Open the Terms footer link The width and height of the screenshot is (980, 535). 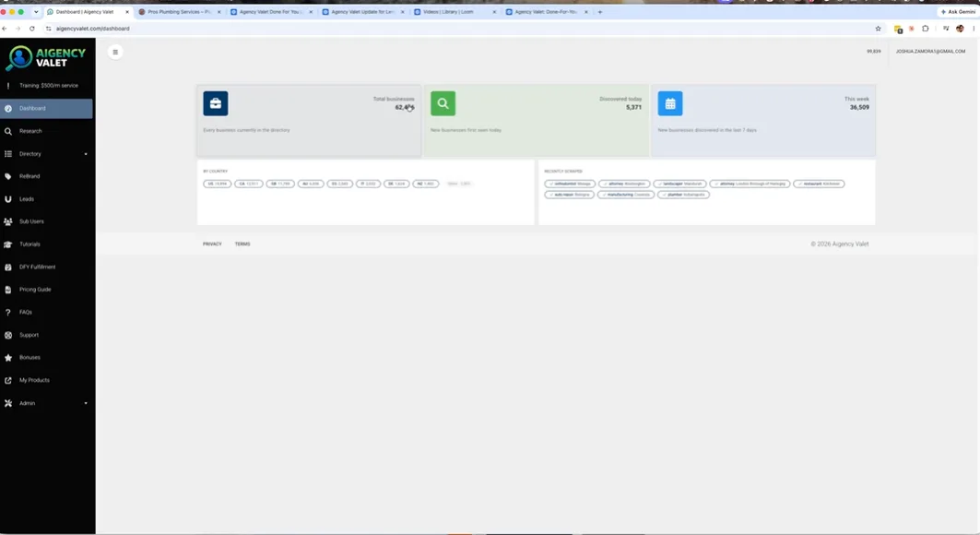coord(242,244)
